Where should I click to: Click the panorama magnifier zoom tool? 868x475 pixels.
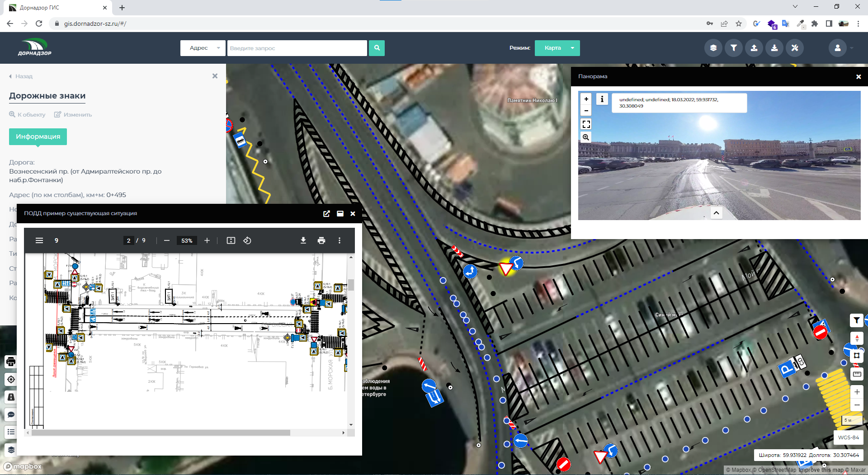[586, 137]
